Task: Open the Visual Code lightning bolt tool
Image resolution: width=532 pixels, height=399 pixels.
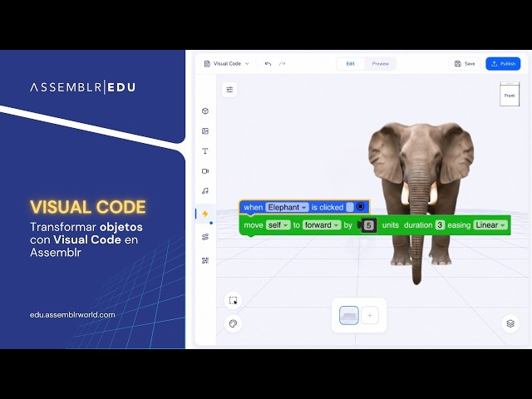Action: pos(205,214)
